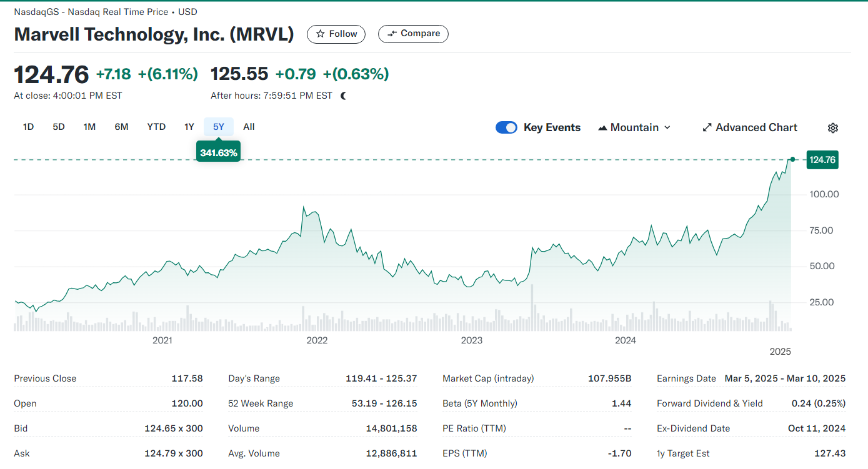The height and width of the screenshot is (469, 868).
Task: Click the chart's end point dot
Action: click(792, 159)
